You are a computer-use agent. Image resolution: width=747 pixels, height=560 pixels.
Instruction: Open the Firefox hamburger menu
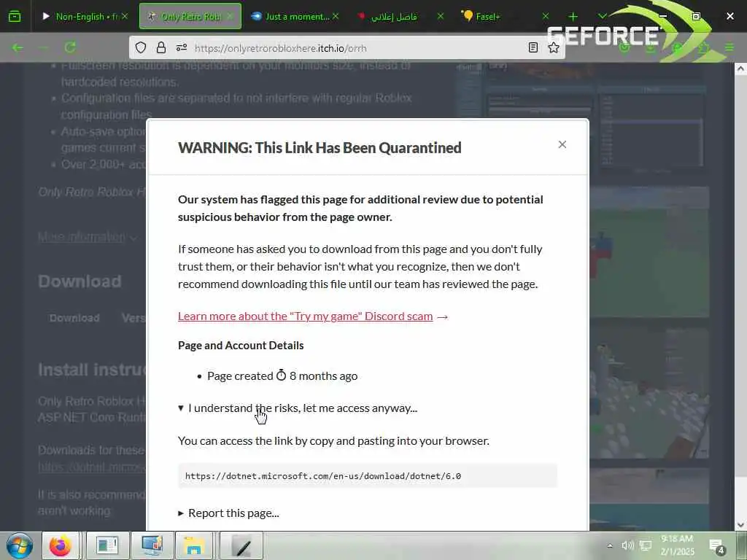coord(729,47)
